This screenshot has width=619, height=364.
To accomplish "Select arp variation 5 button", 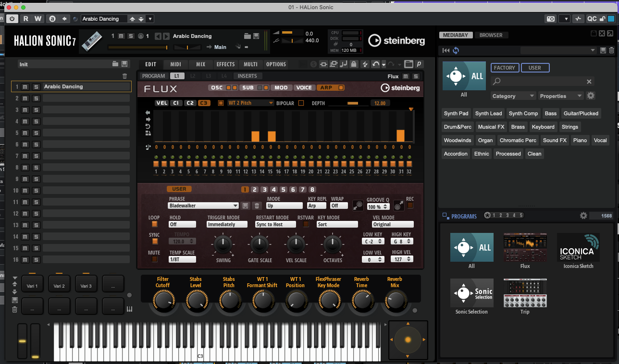I will (x=284, y=190).
